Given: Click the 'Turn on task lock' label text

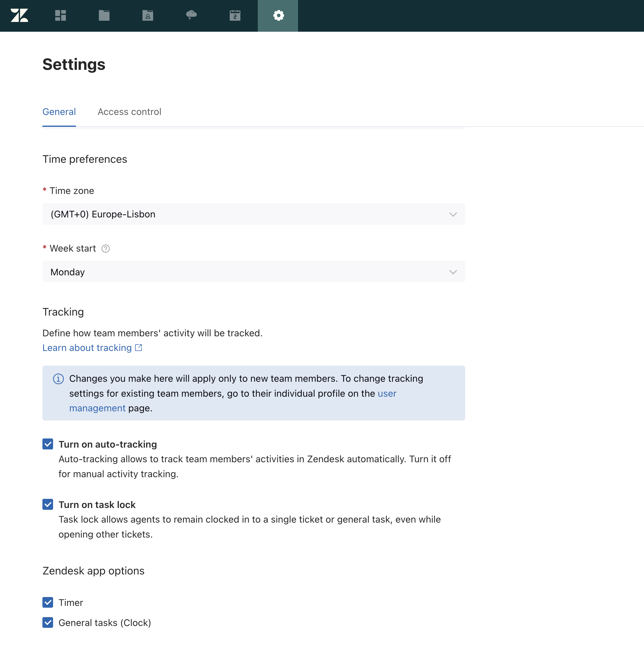Looking at the screenshot, I should (97, 505).
